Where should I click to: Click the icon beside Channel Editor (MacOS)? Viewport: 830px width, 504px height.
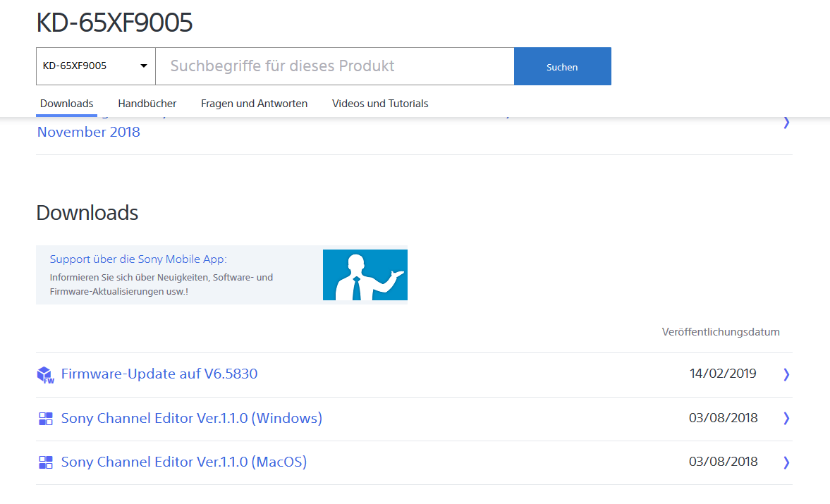[x=45, y=462]
